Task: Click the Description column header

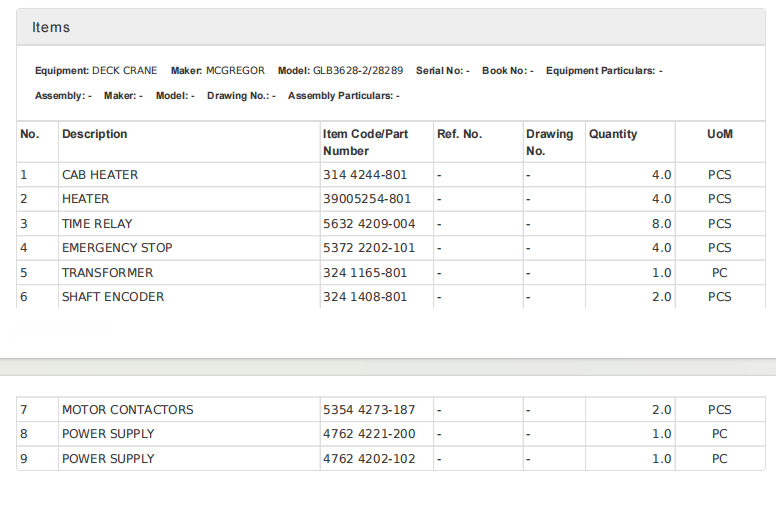Action: point(95,134)
